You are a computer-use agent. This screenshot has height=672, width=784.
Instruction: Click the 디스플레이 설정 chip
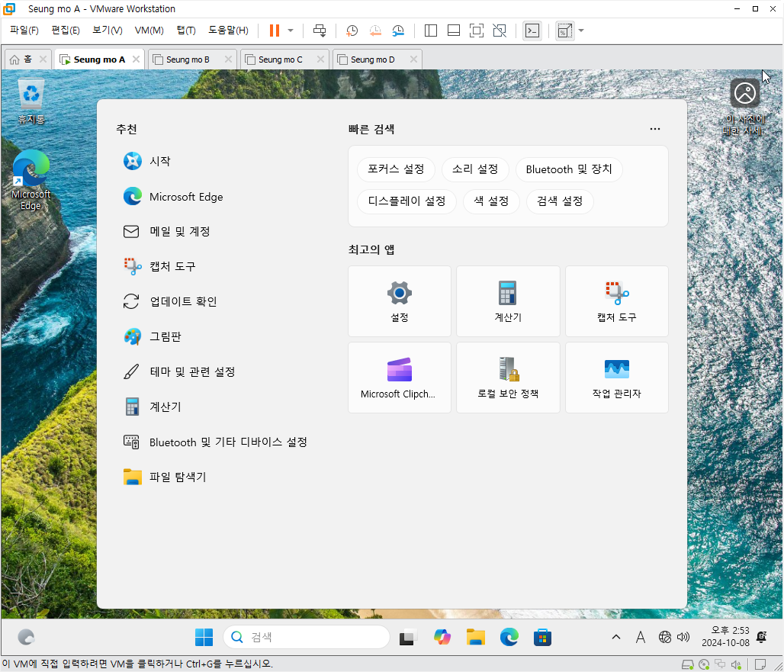click(x=407, y=201)
